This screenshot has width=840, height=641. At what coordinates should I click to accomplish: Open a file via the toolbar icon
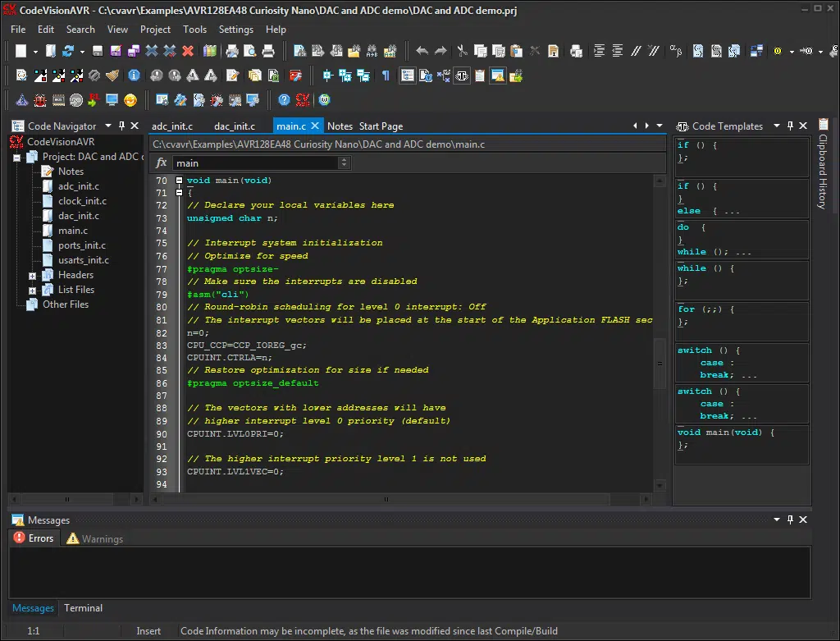[x=50, y=51]
